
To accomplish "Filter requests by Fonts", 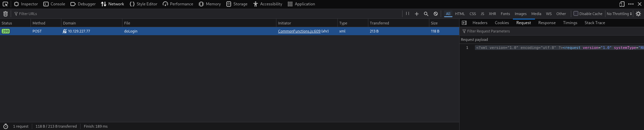I will 505,14.
